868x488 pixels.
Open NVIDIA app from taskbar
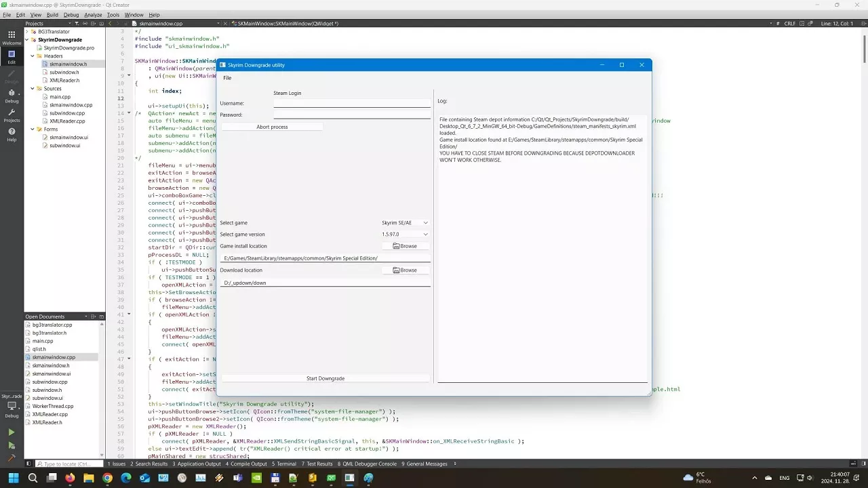256,478
